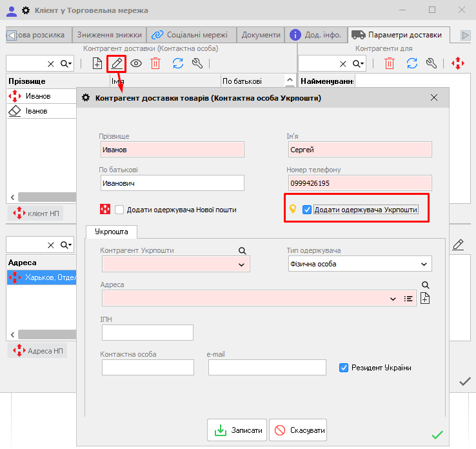Uncheck Додати одержувача Укрпошти checkbox

pos(307,210)
